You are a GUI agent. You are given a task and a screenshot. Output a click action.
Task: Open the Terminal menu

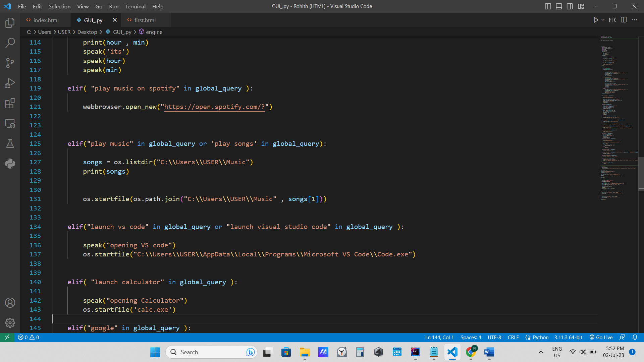coord(135,6)
